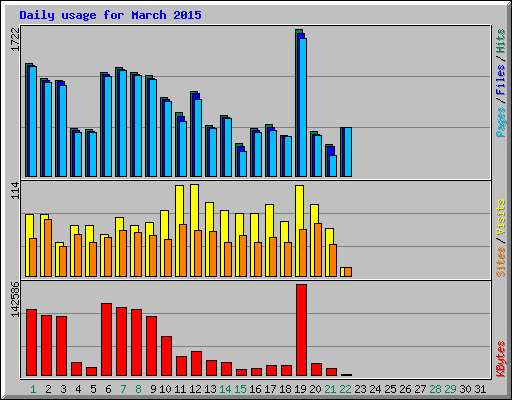512x400 pixels.
Task: Click the 142586 axis value
Action: 16,299
